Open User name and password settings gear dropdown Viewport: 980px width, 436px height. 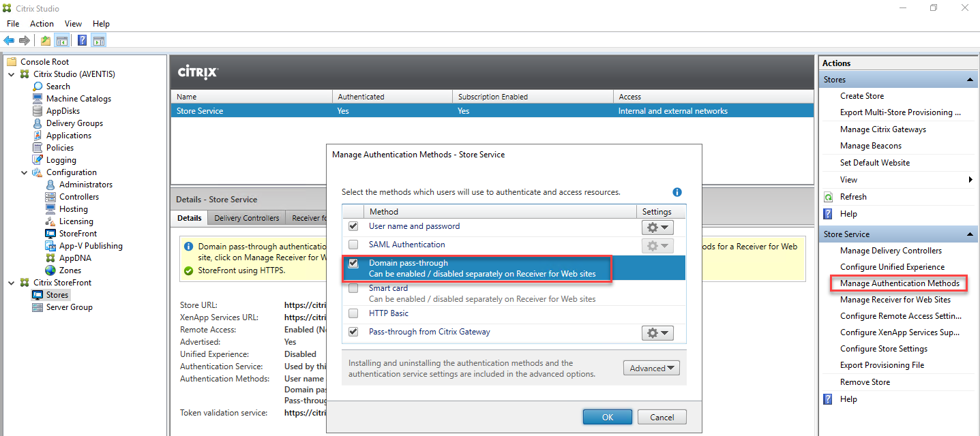[x=657, y=227]
